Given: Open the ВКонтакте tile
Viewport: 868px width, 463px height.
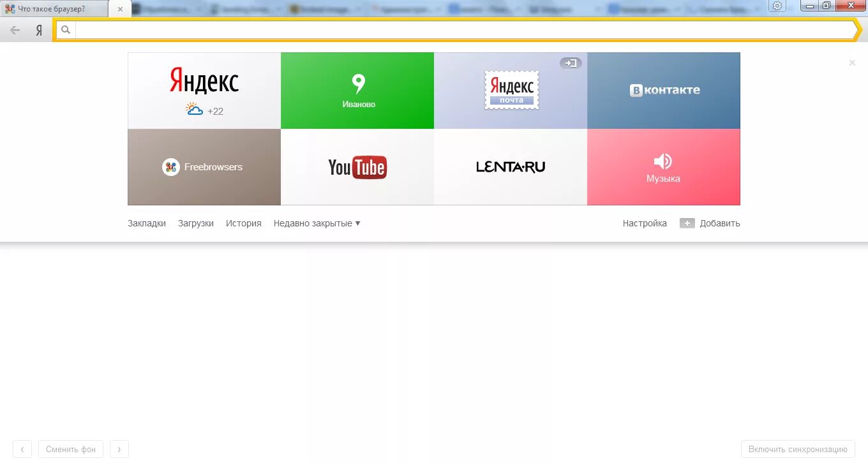Looking at the screenshot, I should (x=664, y=91).
